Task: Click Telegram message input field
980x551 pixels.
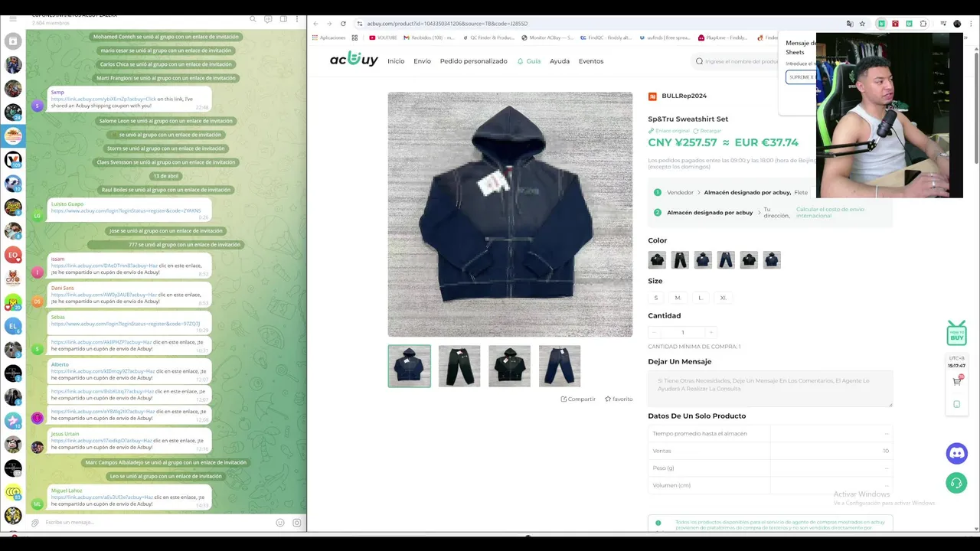Action: coord(157,523)
